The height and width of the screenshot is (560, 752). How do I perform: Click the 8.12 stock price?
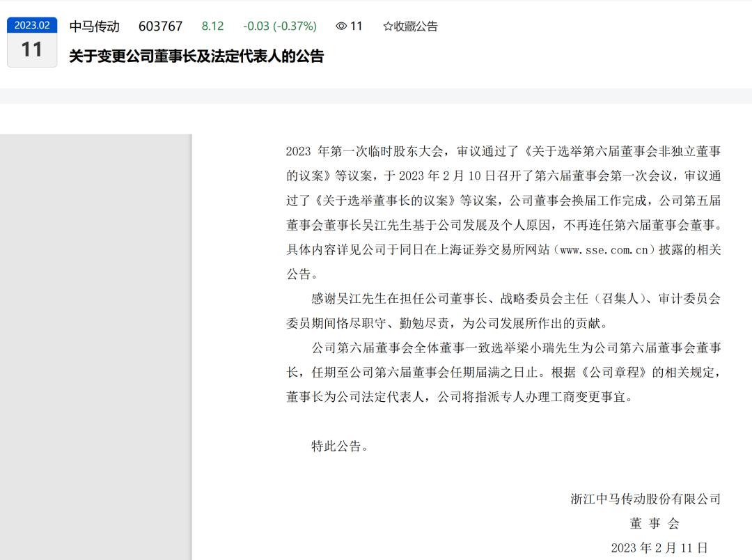point(212,26)
